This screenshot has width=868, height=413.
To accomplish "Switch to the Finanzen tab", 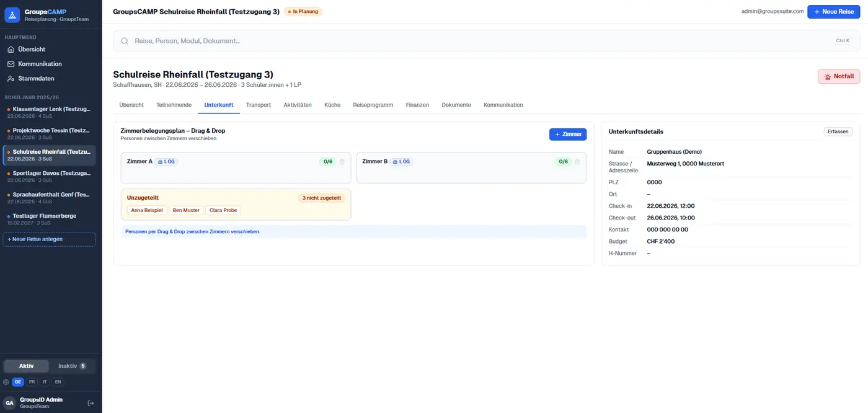I will 417,105.
